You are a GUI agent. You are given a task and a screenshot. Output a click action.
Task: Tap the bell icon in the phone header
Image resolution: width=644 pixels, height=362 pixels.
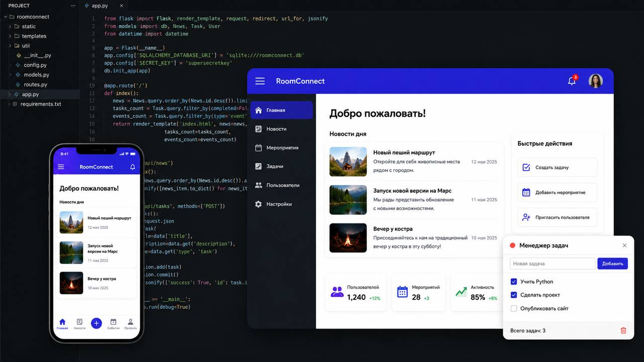(133, 167)
